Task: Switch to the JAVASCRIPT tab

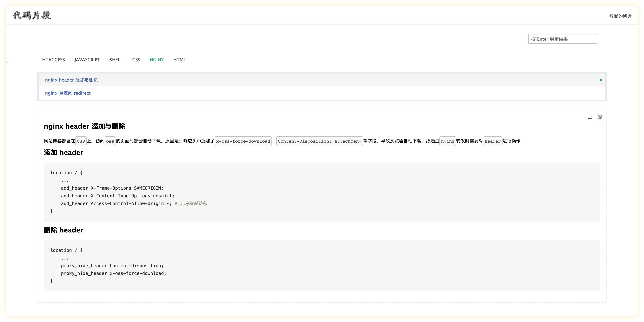Action: click(x=87, y=60)
